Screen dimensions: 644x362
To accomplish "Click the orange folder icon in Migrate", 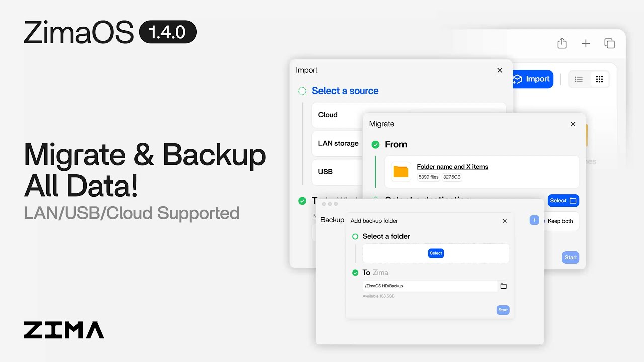I will click(x=401, y=171).
